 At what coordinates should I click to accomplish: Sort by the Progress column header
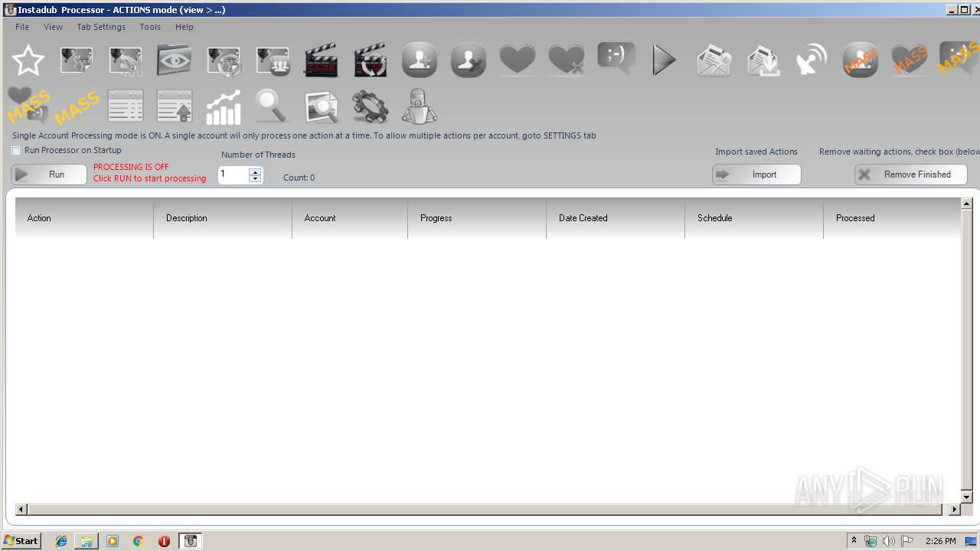(477, 218)
